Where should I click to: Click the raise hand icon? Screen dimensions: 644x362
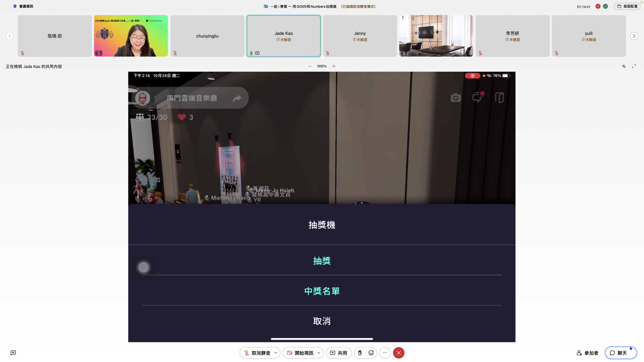tap(360, 353)
